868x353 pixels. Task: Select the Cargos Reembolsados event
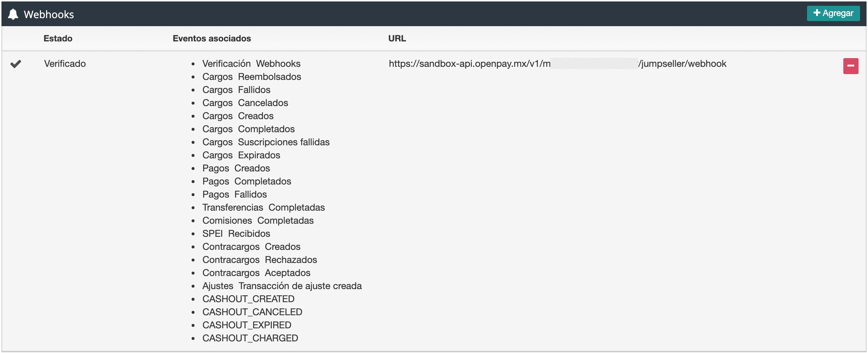pos(251,77)
